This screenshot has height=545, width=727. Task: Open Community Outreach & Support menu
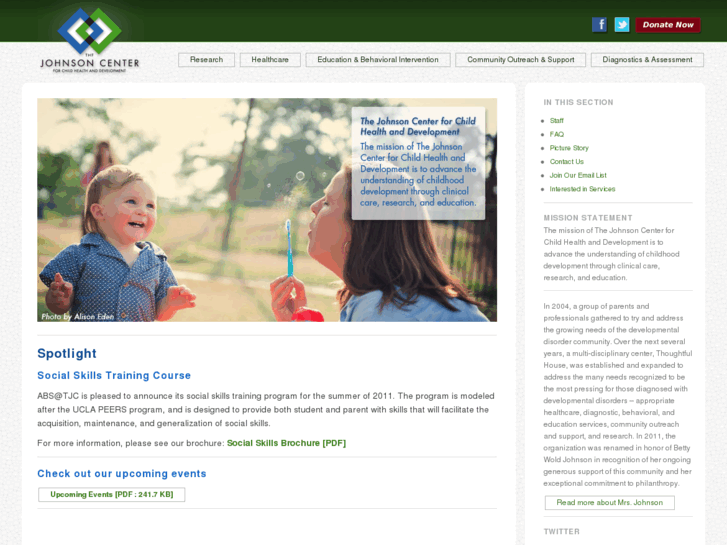[x=520, y=60]
